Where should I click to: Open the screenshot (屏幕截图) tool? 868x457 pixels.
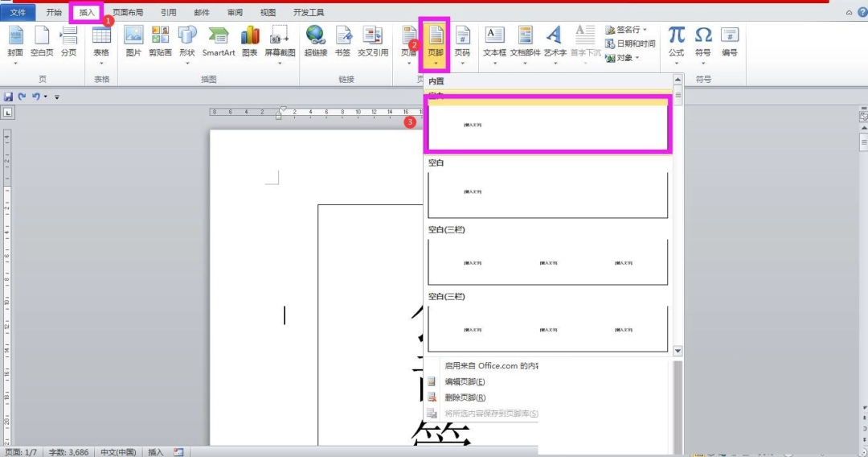tap(280, 44)
